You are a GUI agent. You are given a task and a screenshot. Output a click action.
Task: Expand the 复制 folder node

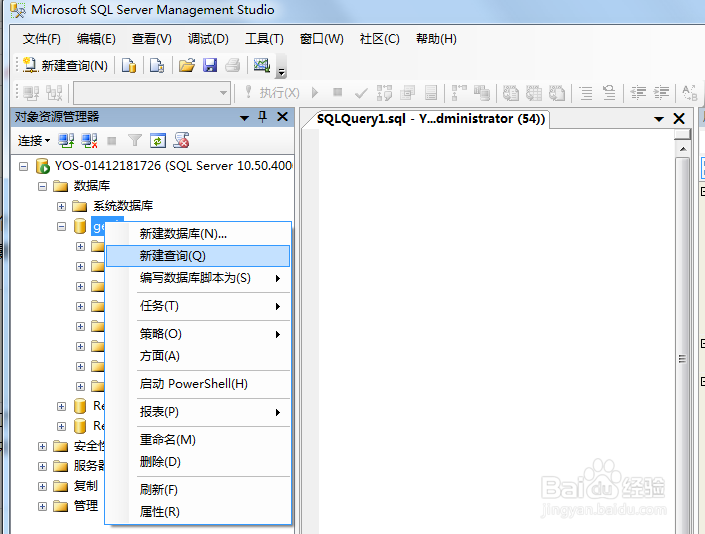(x=42, y=486)
